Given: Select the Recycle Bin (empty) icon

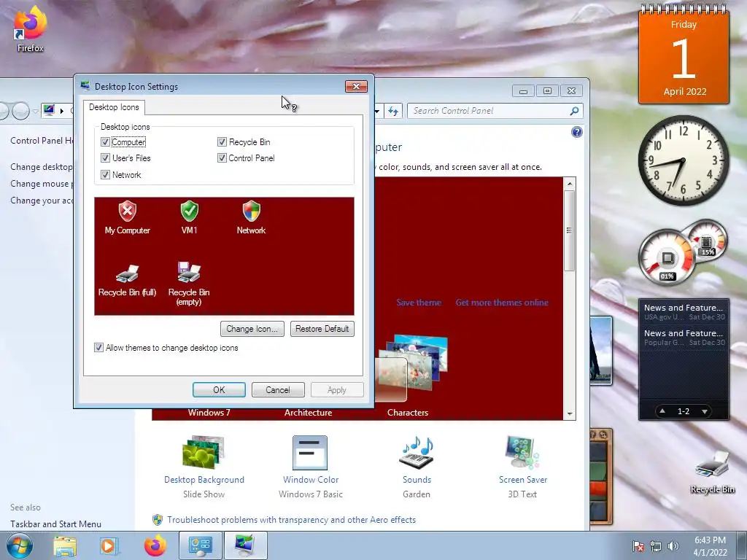Looking at the screenshot, I should tap(189, 284).
